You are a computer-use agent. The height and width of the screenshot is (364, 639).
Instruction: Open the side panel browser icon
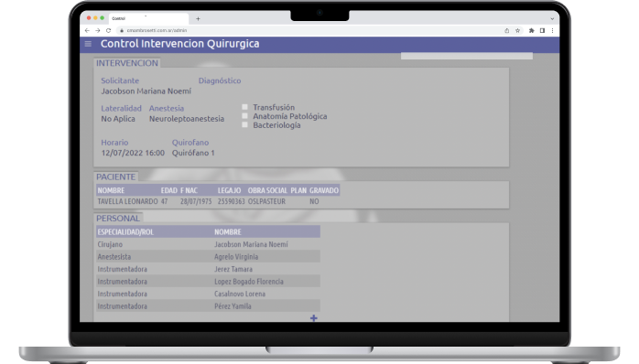[542, 30]
